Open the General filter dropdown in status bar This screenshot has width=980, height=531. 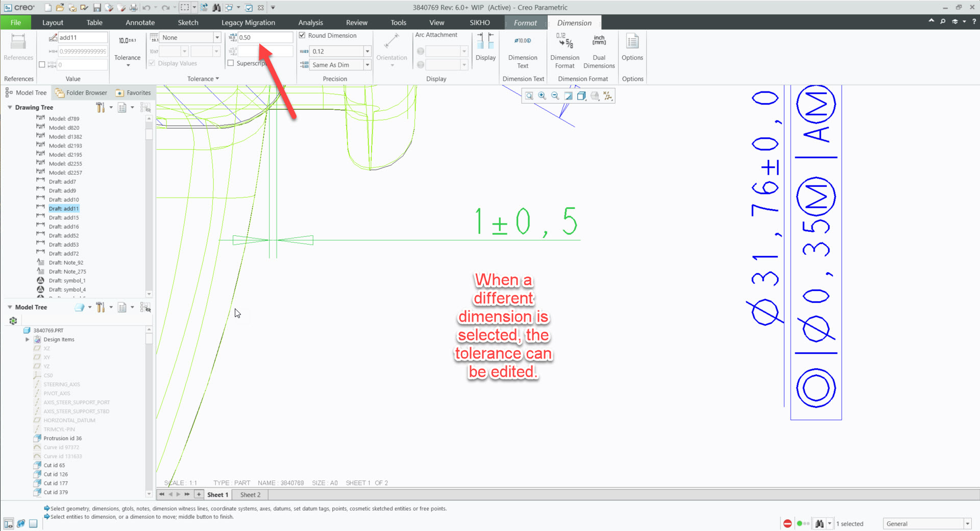(966, 523)
